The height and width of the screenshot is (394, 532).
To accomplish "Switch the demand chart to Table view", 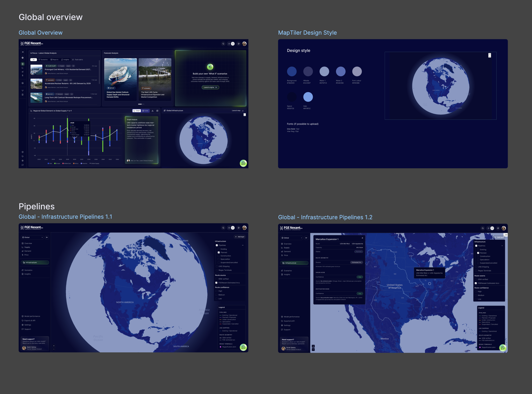I will pos(146,111).
